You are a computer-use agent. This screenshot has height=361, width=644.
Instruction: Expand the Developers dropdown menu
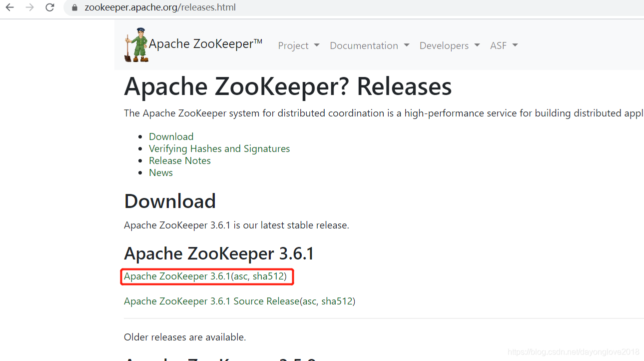(x=450, y=45)
